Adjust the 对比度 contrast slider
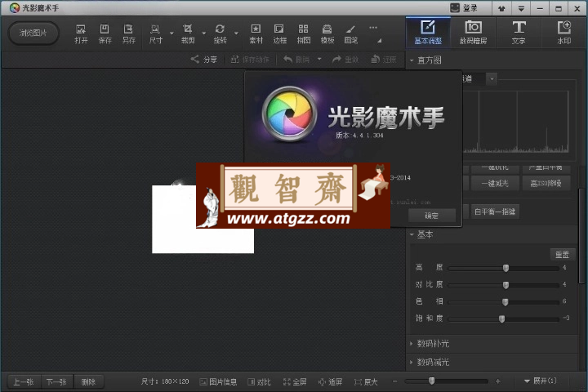 (506, 285)
